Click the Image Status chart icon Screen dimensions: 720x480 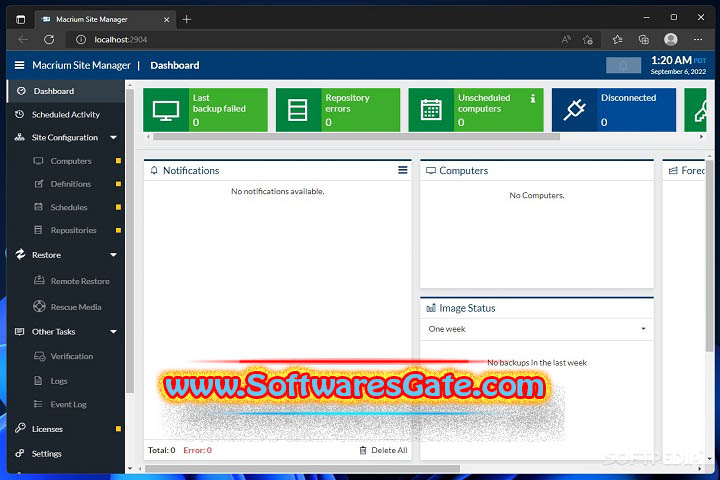(431, 308)
